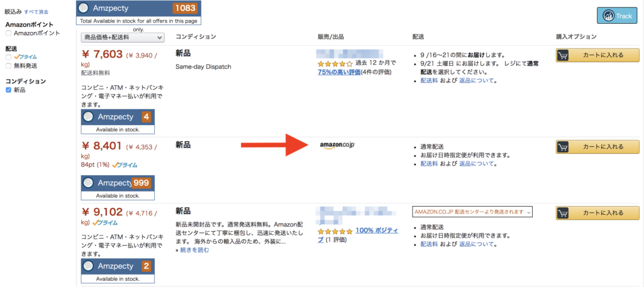The width and height of the screenshot is (644, 287).
Task: Enable the Amazonポイント checkbox
Action: 8,33
